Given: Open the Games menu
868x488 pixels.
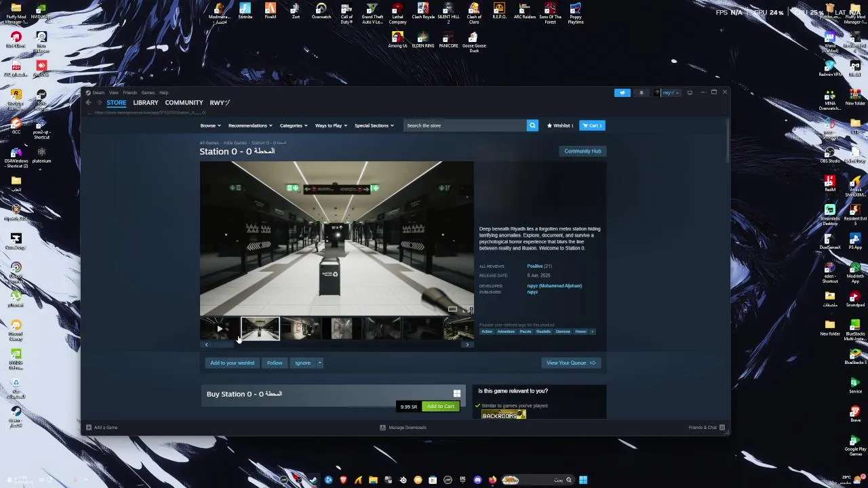Looking at the screenshot, I should [x=148, y=92].
